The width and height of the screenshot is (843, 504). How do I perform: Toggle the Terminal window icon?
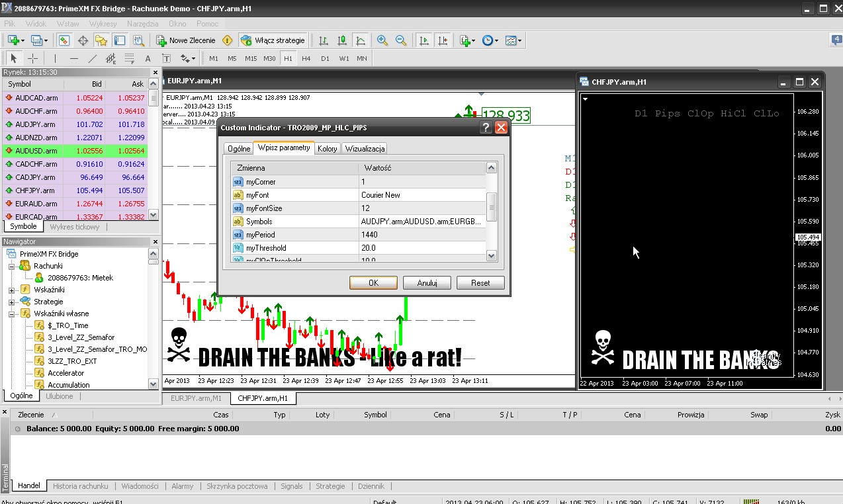[120, 40]
